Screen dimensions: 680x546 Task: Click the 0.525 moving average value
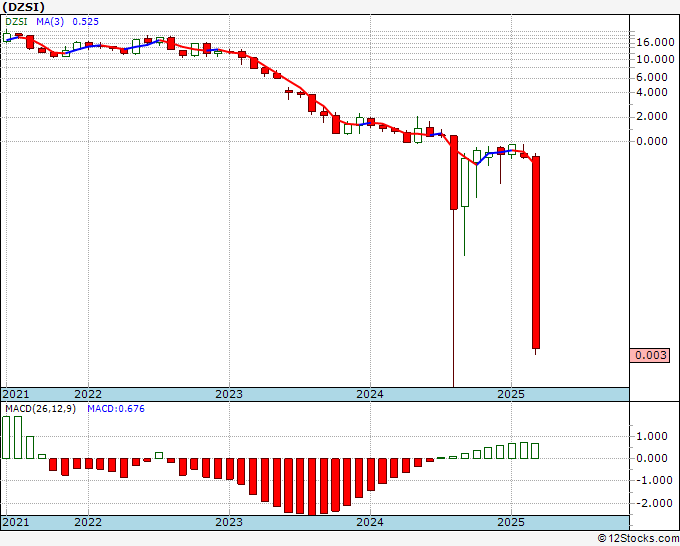85,22
